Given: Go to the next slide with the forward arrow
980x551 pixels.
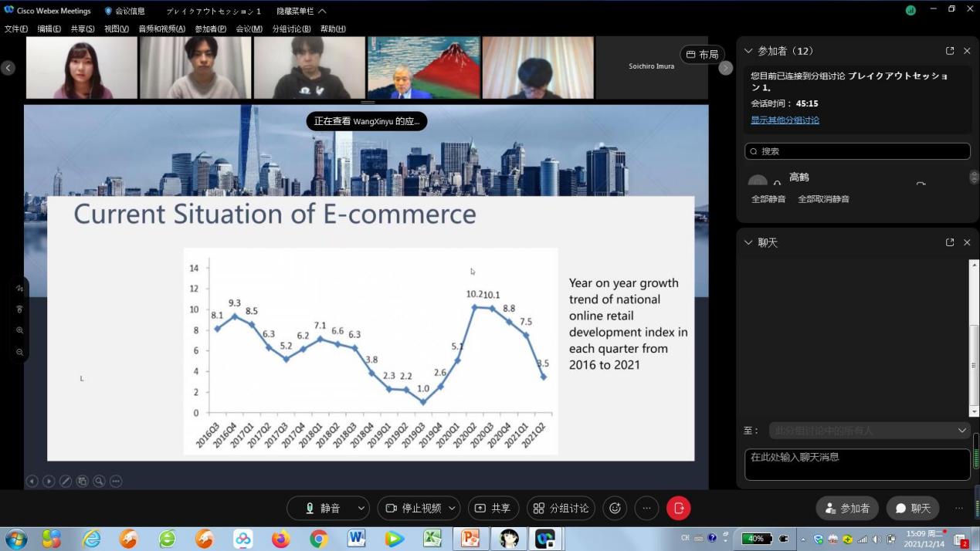Looking at the screenshot, I should 49,482.
